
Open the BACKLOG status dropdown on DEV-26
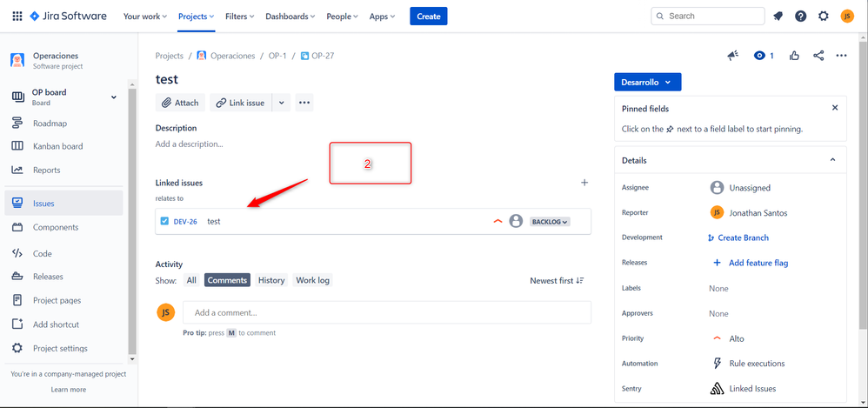550,222
